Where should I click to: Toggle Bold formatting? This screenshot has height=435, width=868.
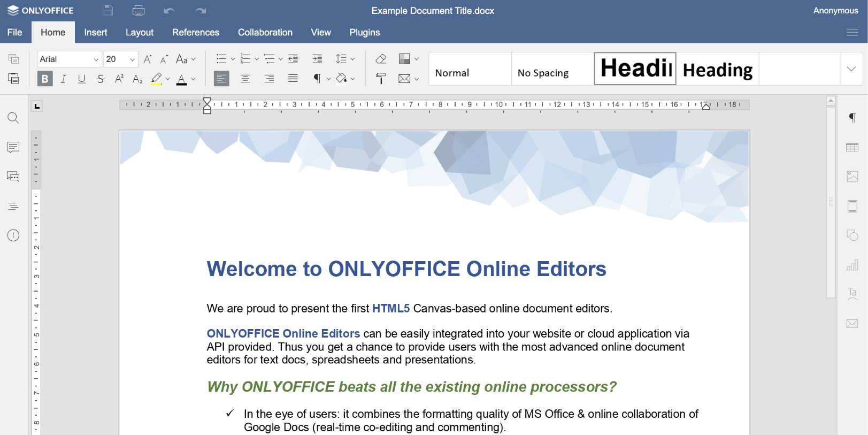point(45,79)
